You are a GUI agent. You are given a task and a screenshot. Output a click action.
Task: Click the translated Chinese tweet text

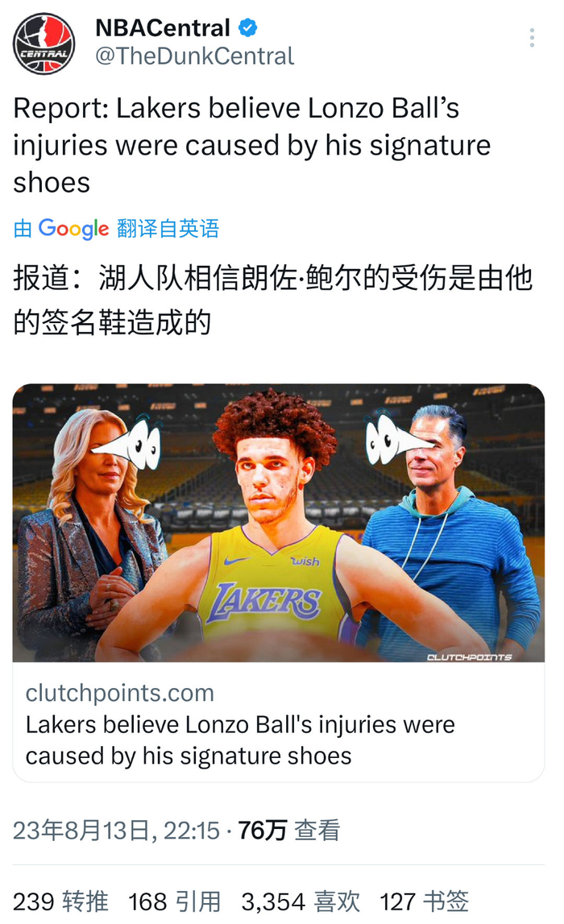click(273, 300)
